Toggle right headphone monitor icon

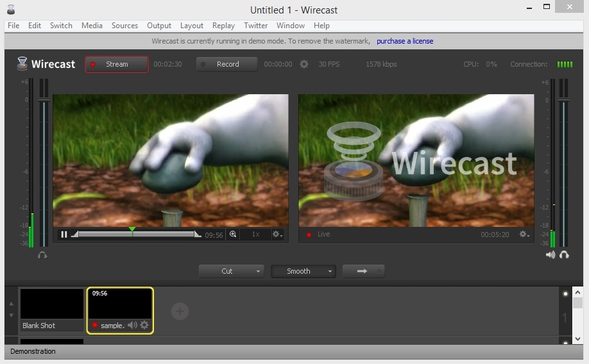point(564,255)
